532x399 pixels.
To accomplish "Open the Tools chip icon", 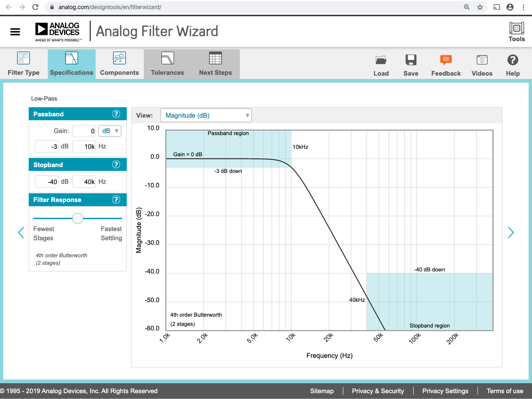I will click(517, 28).
